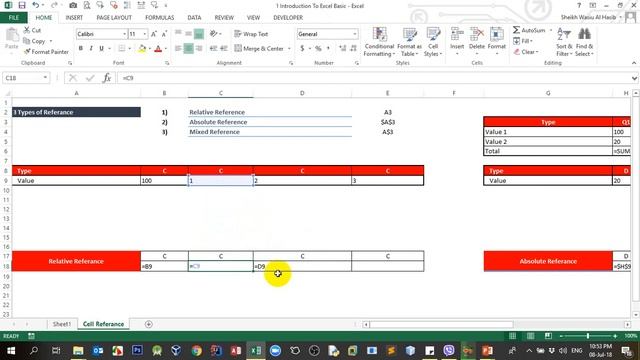Save the workbook via Quick Access
The image size is (640, 360).
click(22, 5)
